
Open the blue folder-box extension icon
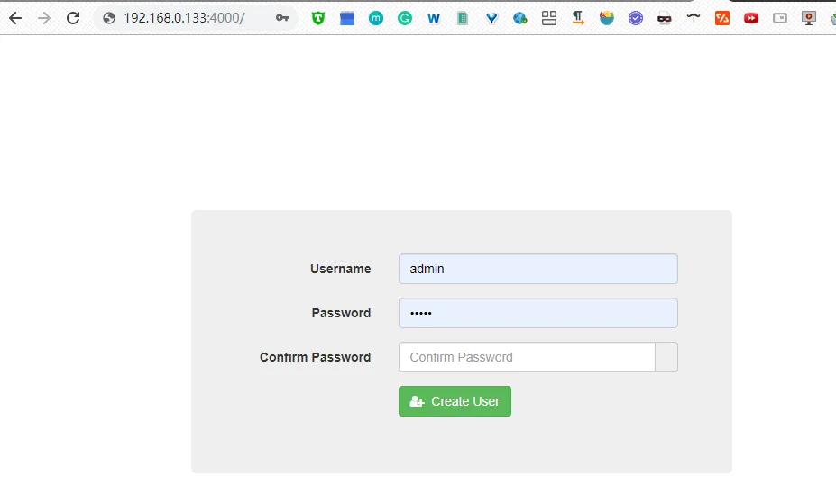(347, 18)
